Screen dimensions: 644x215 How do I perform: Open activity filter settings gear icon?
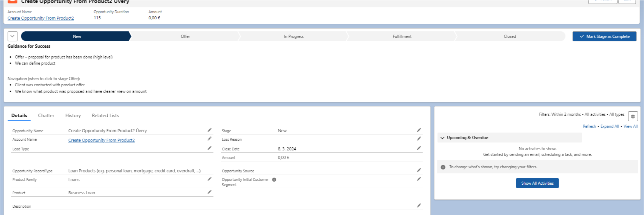[x=632, y=116]
